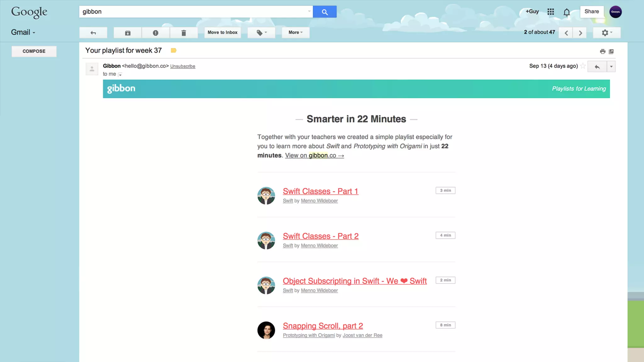Viewport: 644px width, 362px height.
Task: Print the conversation with the printer icon
Action: pos(602,52)
